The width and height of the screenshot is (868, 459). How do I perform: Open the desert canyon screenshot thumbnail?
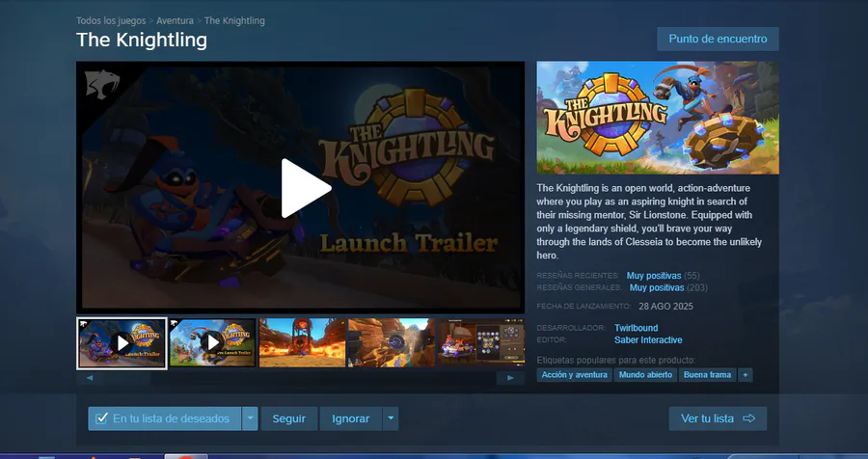392,342
